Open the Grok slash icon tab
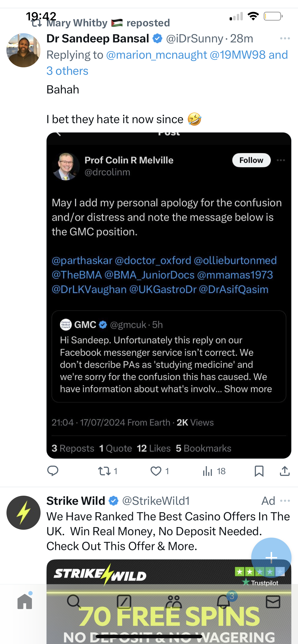298x644 pixels. click(x=124, y=602)
